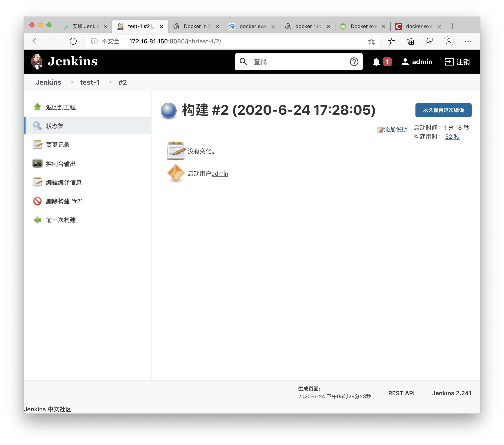Open the admin account link in header
Screen dimensions: 504x445
422,62
